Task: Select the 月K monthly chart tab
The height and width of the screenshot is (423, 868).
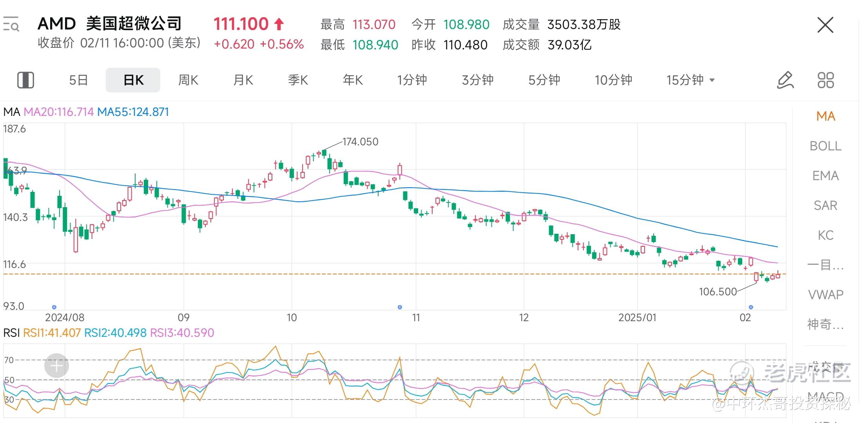Action: [243, 80]
